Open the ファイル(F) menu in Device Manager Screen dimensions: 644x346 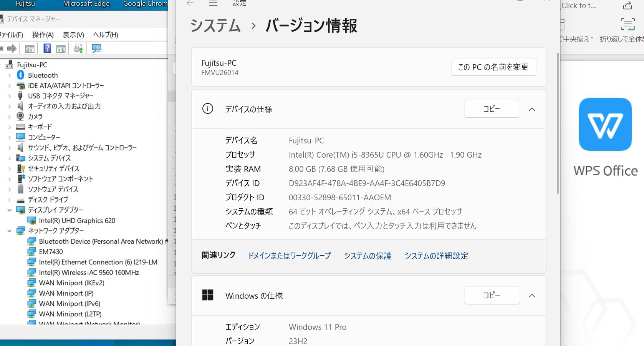pos(11,35)
